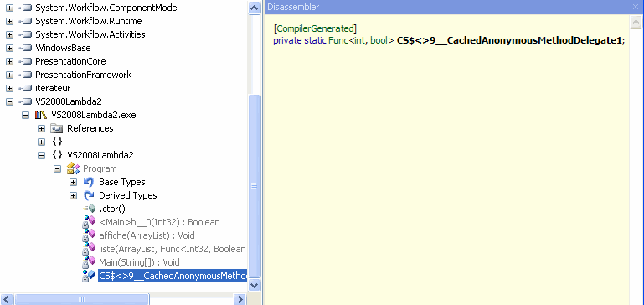
Task: Select the Base Types icon
Action: pos(89,182)
